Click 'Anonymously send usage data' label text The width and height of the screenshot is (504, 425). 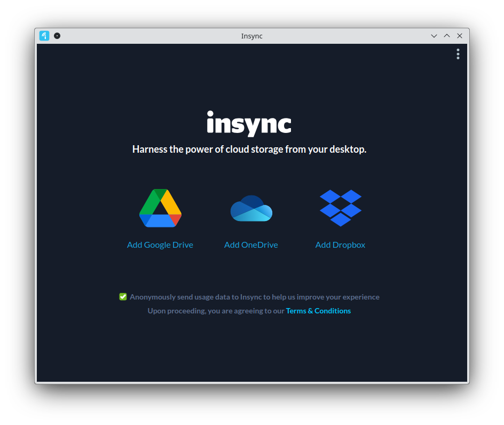tap(255, 297)
